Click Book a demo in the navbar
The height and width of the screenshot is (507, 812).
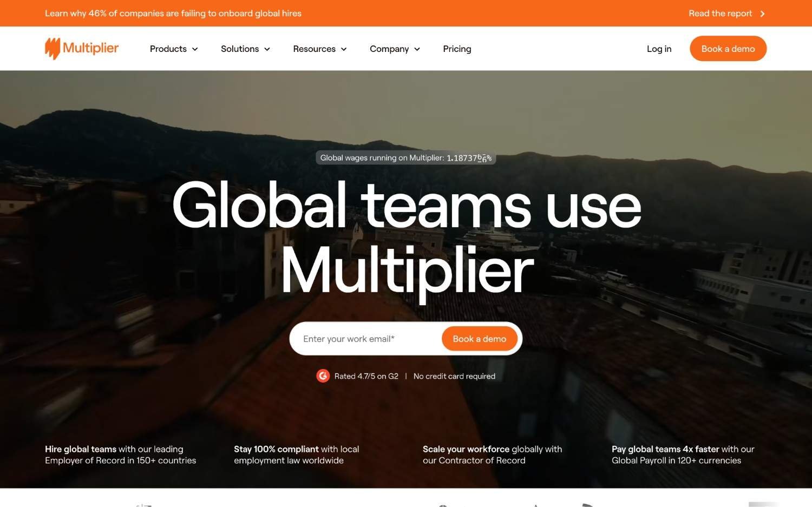pos(728,49)
